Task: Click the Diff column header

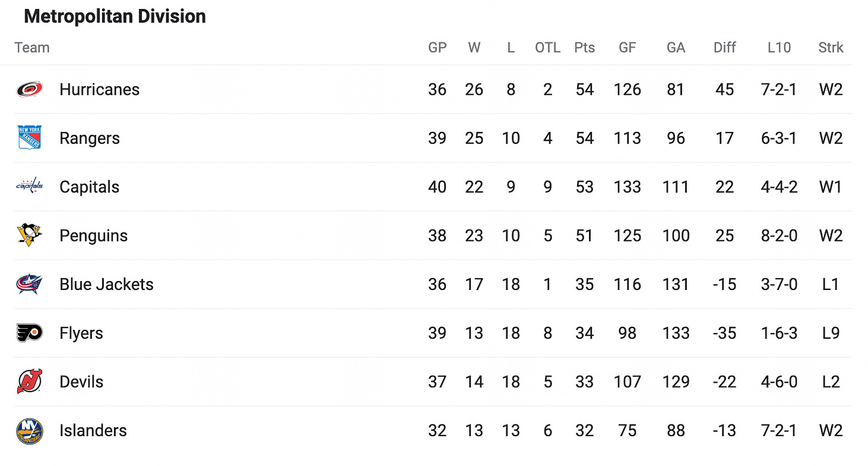Action: pyautogui.click(x=724, y=48)
